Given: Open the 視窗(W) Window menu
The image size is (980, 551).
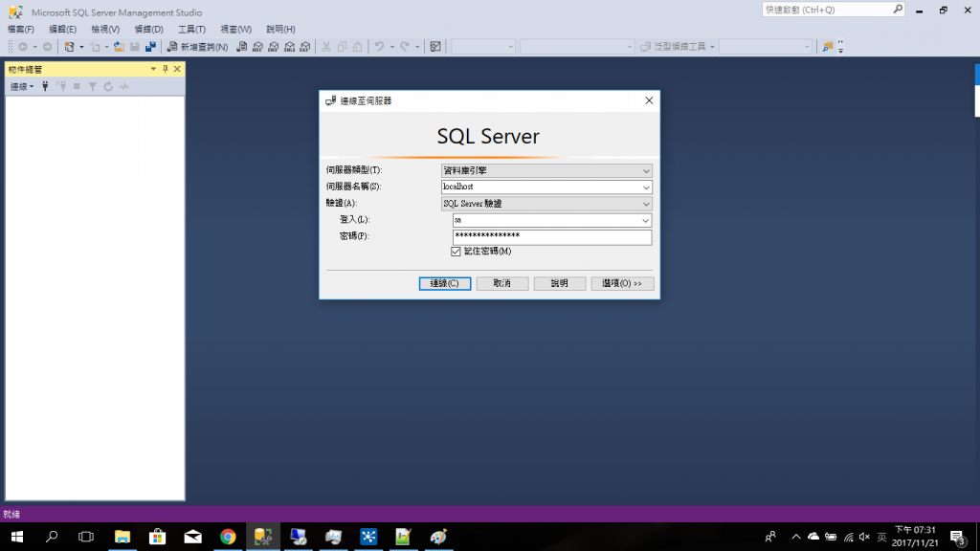Looking at the screenshot, I should coord(235,30).
